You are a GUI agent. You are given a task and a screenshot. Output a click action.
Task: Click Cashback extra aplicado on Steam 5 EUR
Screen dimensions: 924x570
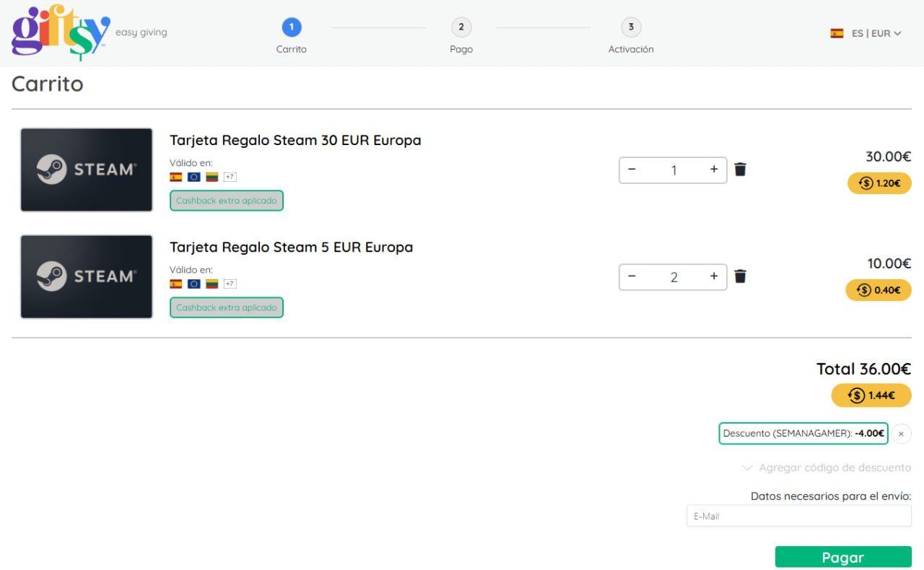[x=227, y=307]
